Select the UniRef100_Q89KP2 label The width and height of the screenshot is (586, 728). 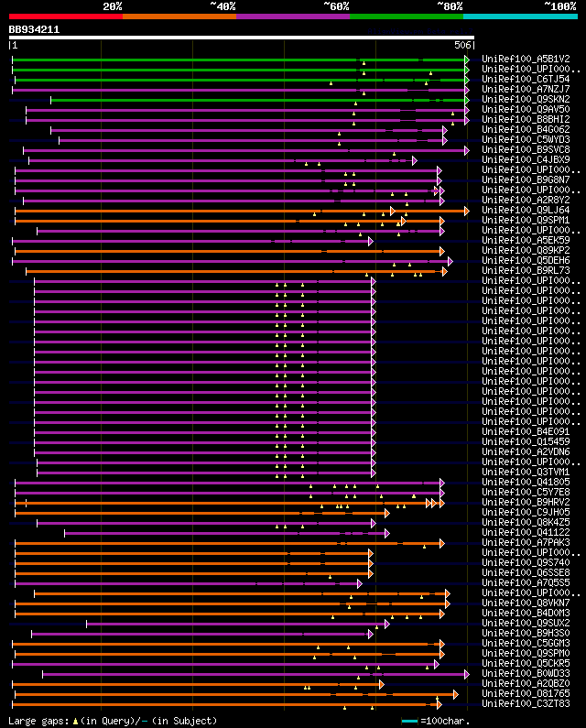click(x=526, y=250)
